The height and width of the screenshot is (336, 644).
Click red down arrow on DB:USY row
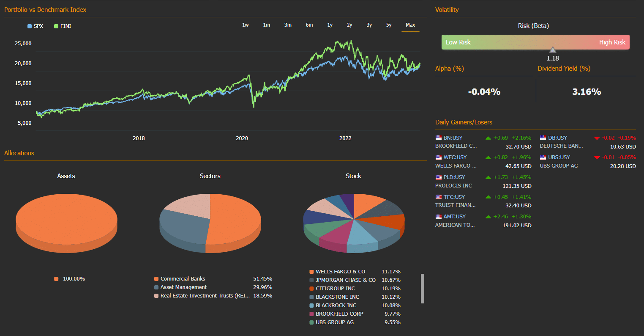click(x=597, y=138)
